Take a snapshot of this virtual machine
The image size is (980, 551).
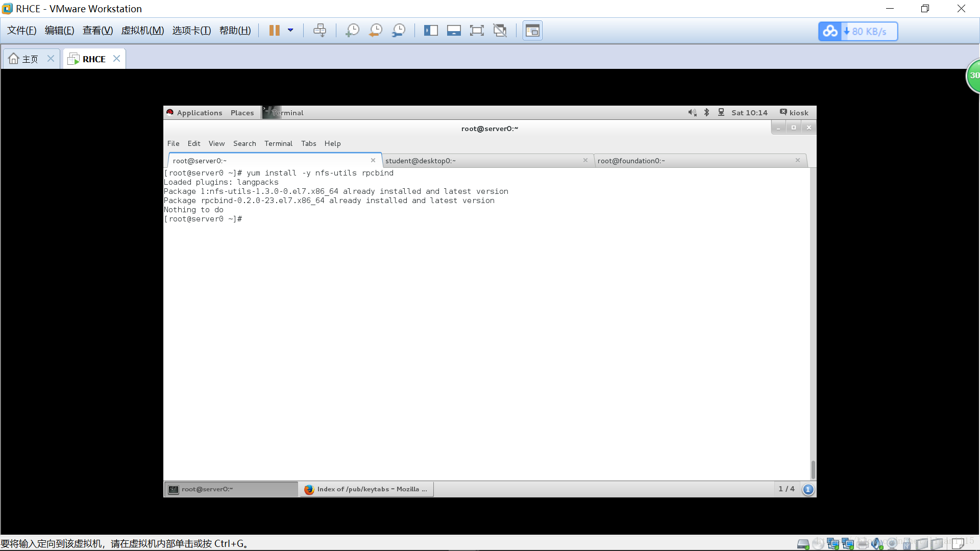[x=352, y=31]
